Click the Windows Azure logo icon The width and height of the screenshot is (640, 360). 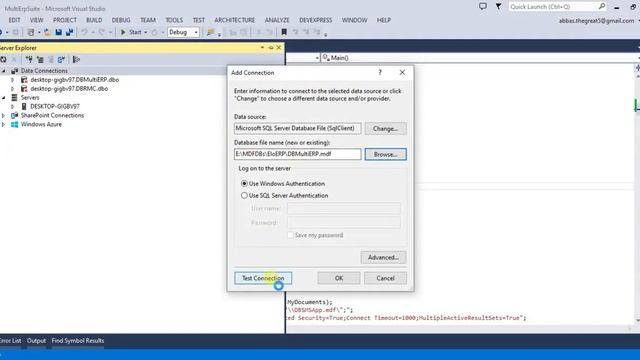(x=15, y=124)
